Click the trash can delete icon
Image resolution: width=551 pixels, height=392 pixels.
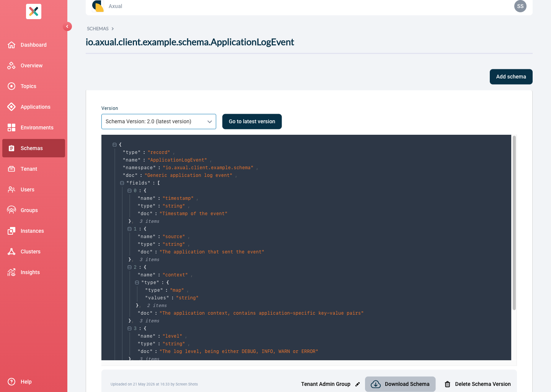[x=447, y=384]
